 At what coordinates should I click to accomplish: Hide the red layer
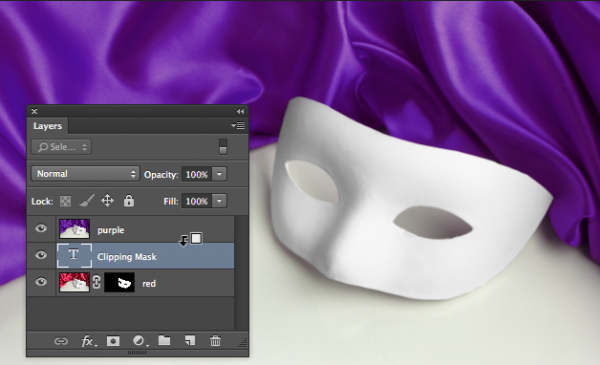pyautogui.click(x=41, y=282)
